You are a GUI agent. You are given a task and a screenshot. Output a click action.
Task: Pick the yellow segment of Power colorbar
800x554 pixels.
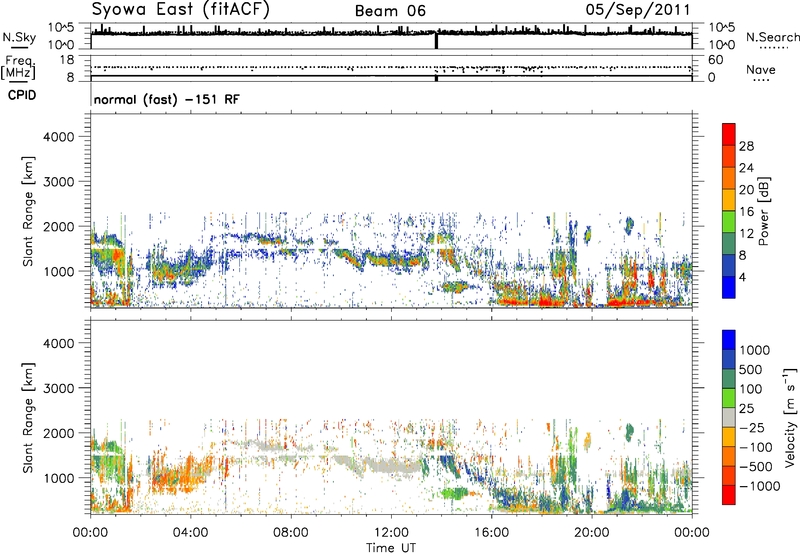coord(729,199)
